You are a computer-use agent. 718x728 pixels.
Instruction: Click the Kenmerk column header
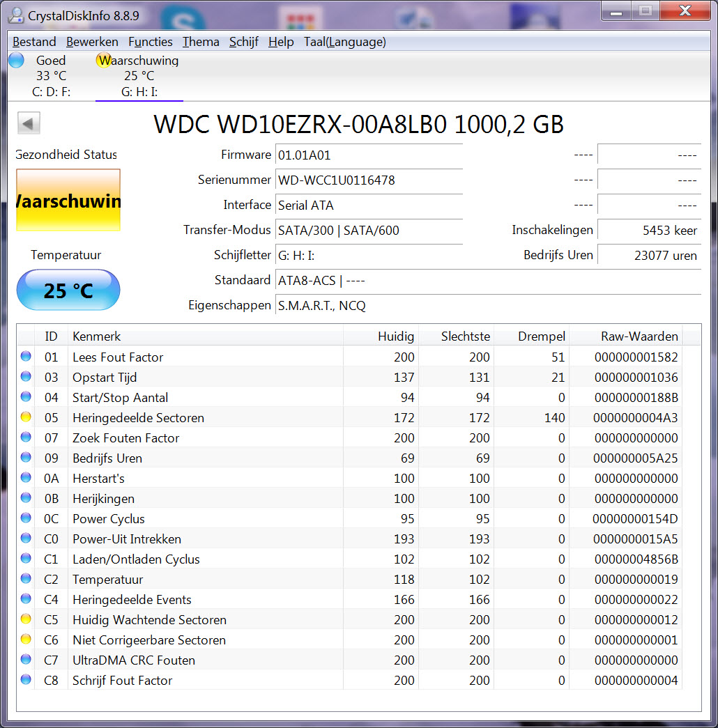(x=97, y=336)
